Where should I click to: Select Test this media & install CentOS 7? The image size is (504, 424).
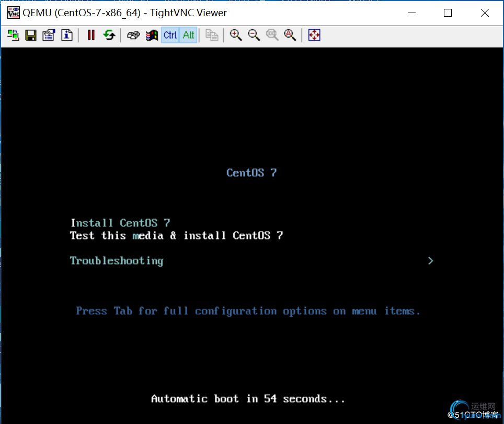click(177, 236)
